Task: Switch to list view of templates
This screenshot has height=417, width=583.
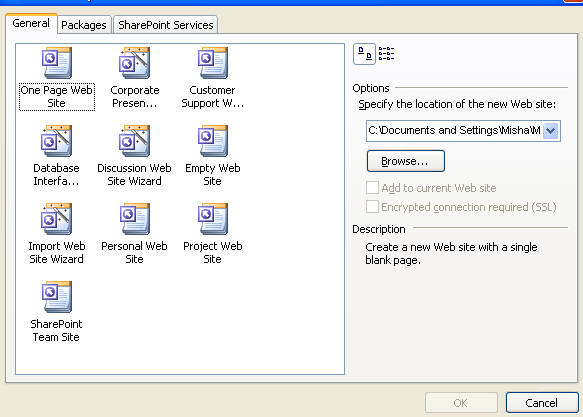Action: coord(386,54)
